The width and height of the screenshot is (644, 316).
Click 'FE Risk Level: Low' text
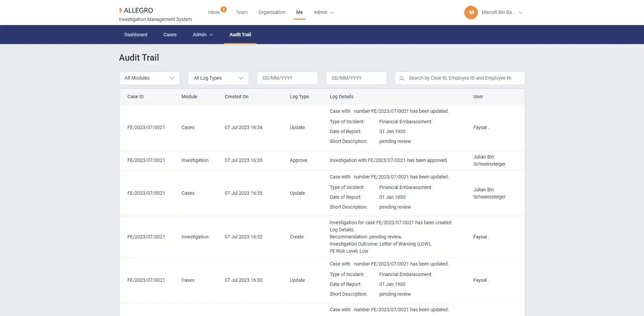(349, 251)
